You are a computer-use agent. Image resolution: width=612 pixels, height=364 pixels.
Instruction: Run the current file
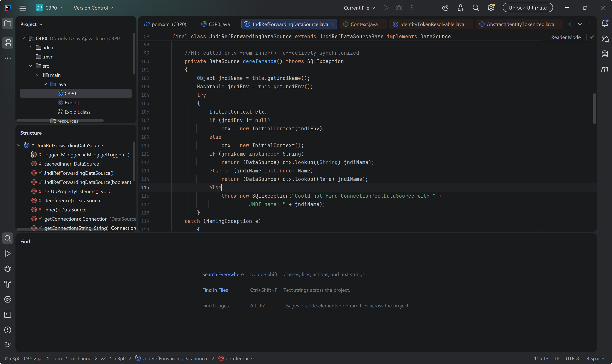386,8
